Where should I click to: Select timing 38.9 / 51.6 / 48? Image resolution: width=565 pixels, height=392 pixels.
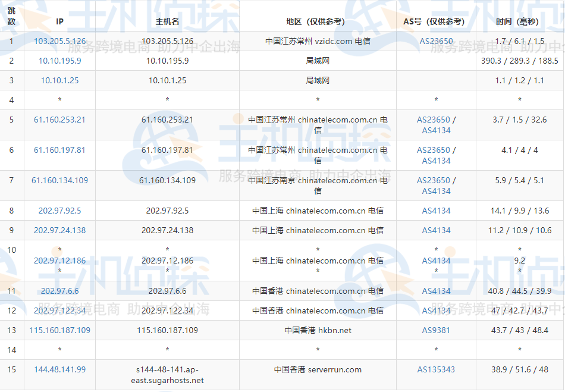click(x=520, y=369)
